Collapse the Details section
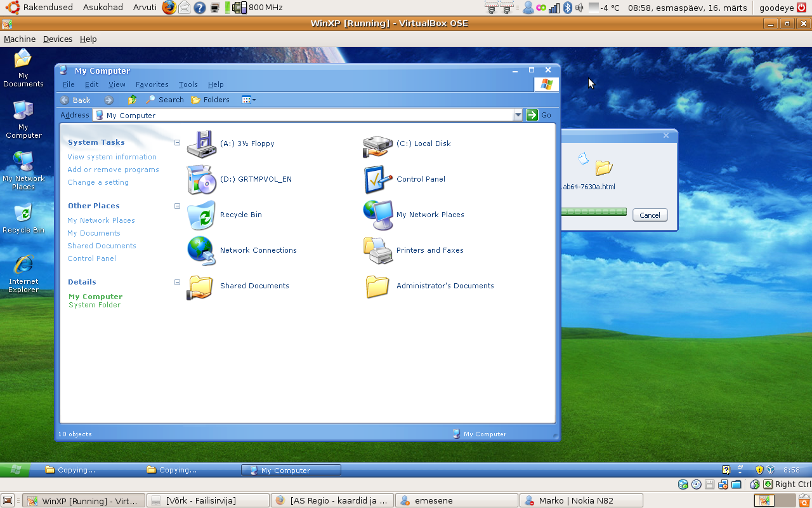The height and width of the screenshot is (508, 812). point(178,282)
